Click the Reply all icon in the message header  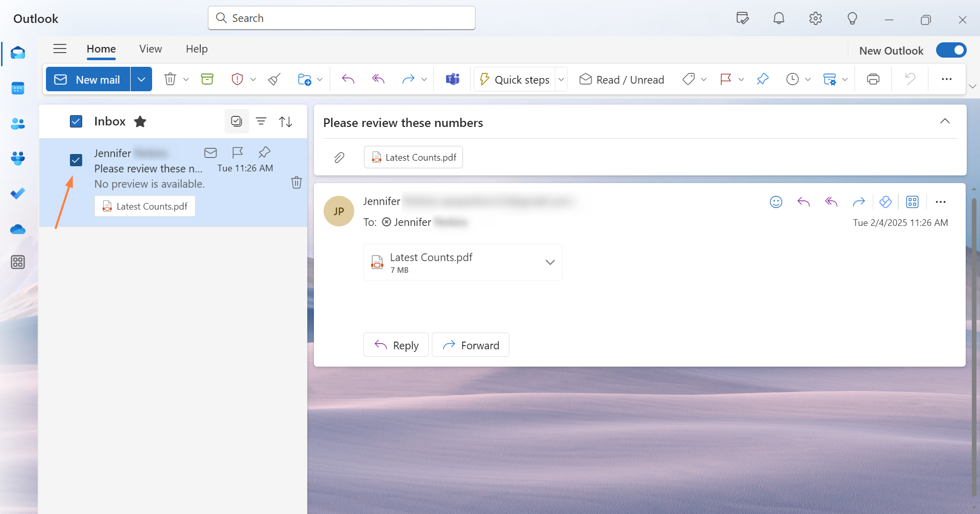pyautogui.click(x=831, y=202)
